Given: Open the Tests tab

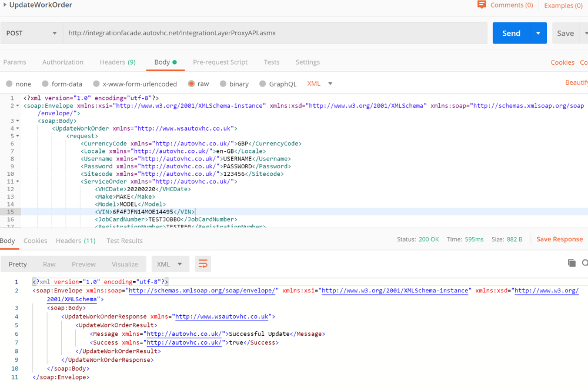Looking at the screenshot, I should [272, 62].
